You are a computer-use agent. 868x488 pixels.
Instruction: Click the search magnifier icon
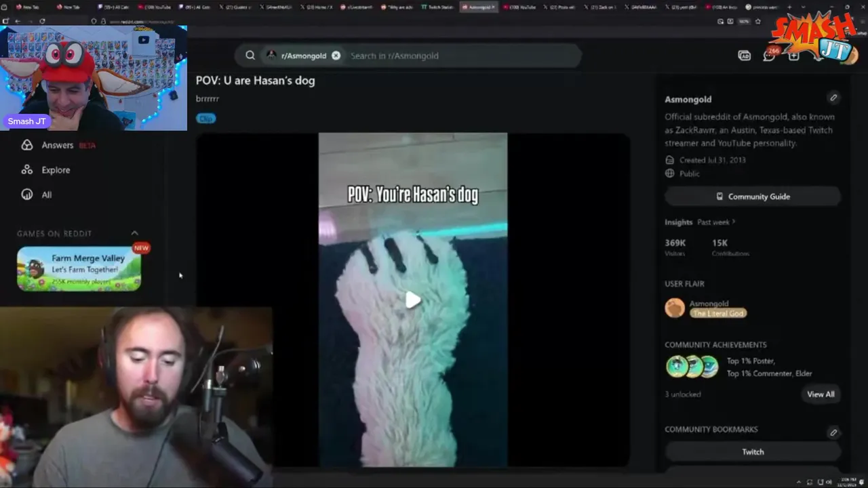(x=250, y=56)
